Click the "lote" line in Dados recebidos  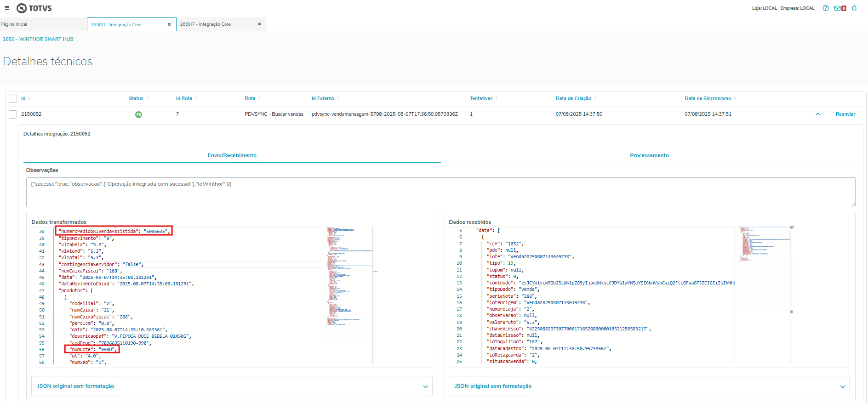tap(531, 257)
